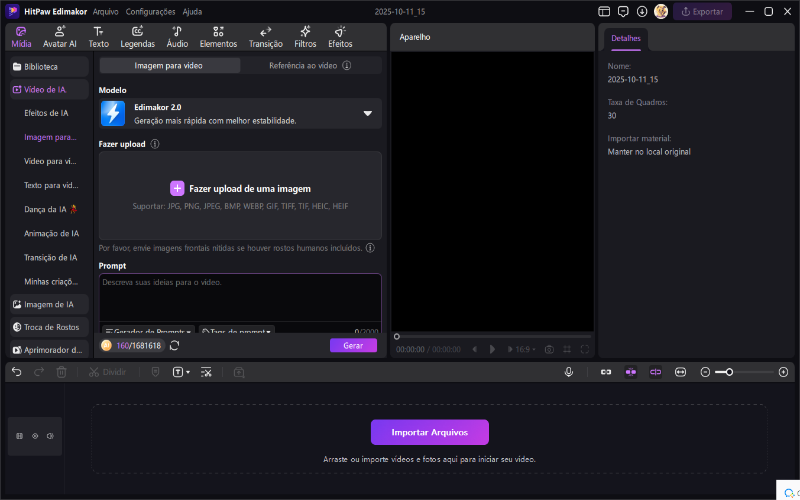Viewport: 800px width, 500px height.
Task: Enter fullscreen preview mode
Action: pyautogui.click(x=585, y=349)
